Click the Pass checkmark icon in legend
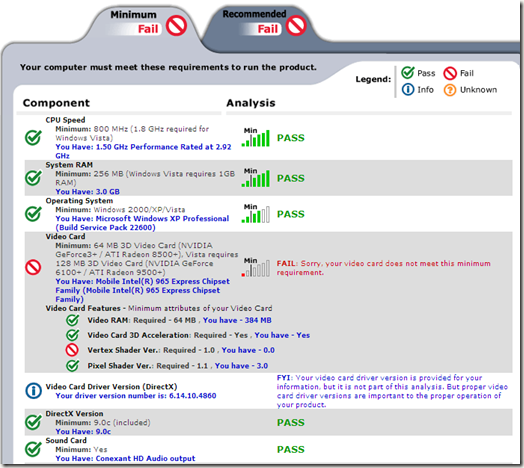The height and width of the screenshot is (468, 524). pos(408,72)
